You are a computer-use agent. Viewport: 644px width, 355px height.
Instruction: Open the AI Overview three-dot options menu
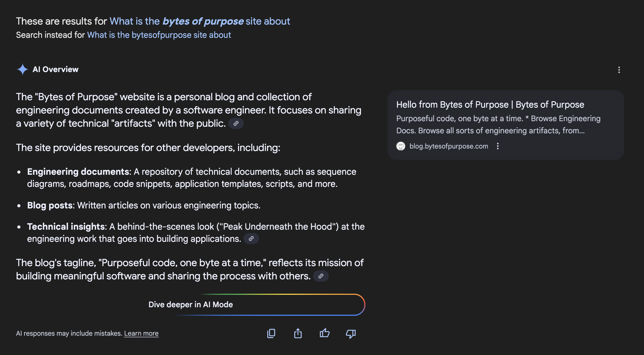pyautogui.click(x=619, y=70)
